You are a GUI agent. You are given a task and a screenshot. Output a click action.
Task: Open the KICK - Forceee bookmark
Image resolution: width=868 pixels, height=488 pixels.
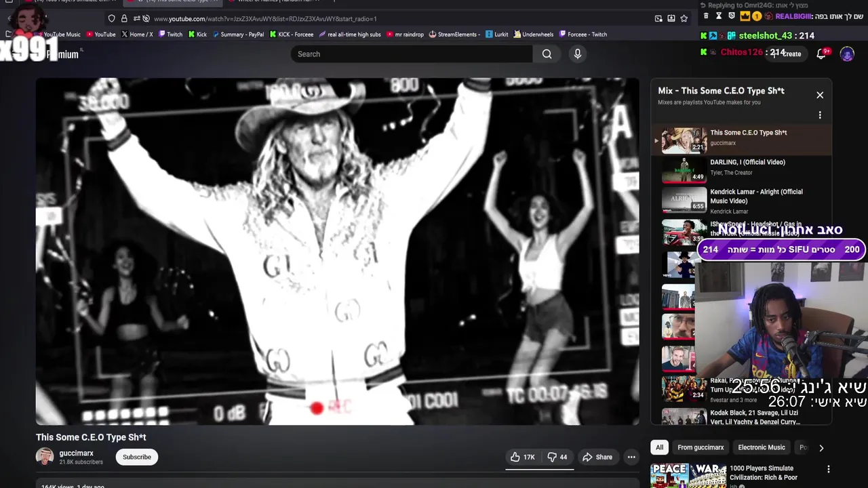292,35
